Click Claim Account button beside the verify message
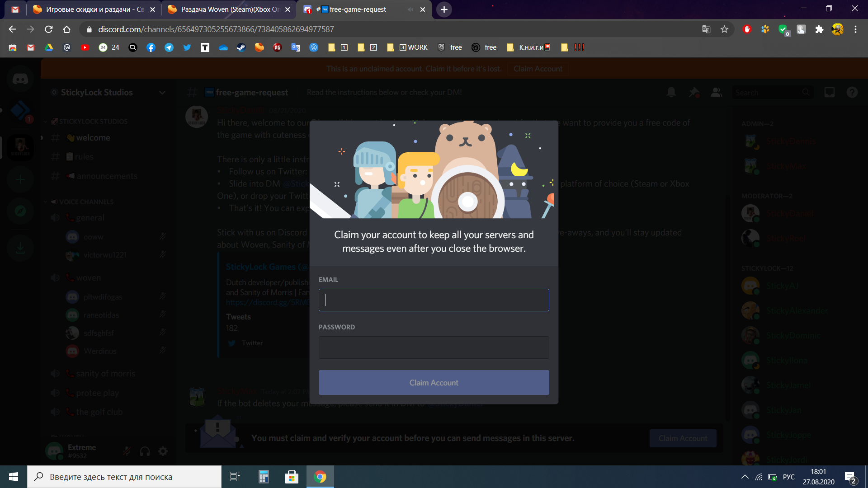This screenshot has height=488, width=868. click(x=683, y=438)
